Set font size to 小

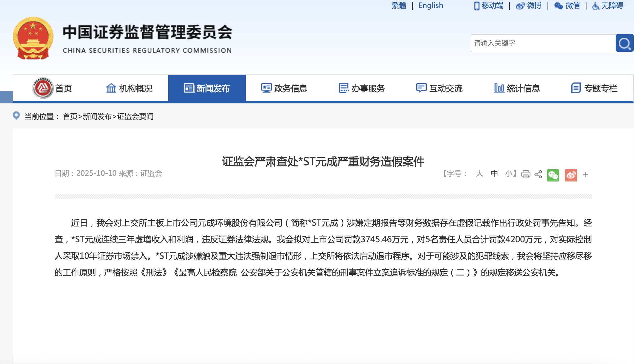[x=509, y=173]
